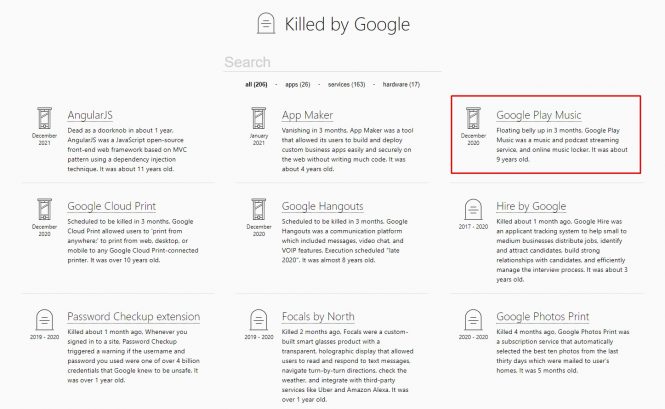
Task: Click the tombstone icon beside Password Checkup extension
Action: point(44,319)
